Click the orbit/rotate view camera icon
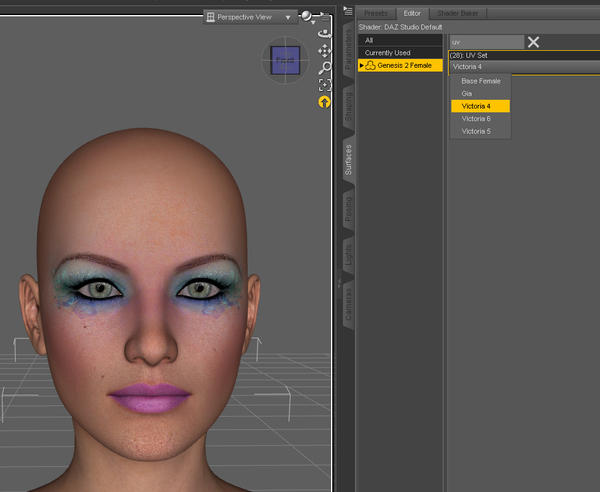 pos(324,34)
